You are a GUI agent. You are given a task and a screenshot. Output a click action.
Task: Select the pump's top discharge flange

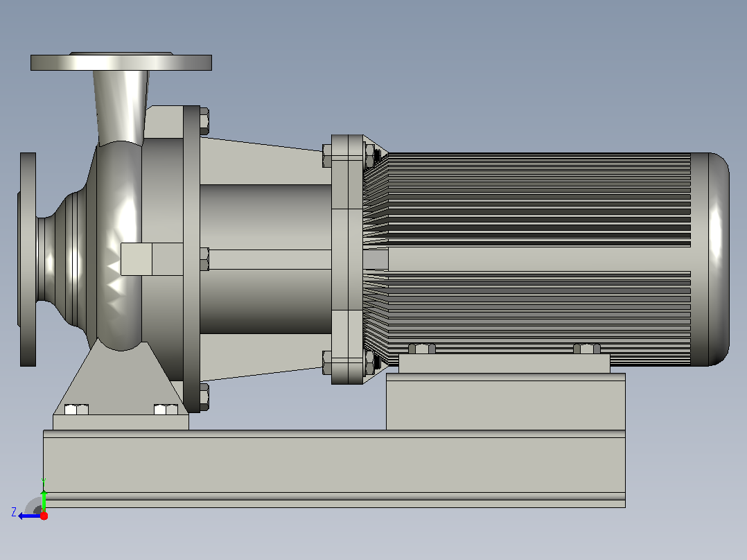[x=121, y=62]
